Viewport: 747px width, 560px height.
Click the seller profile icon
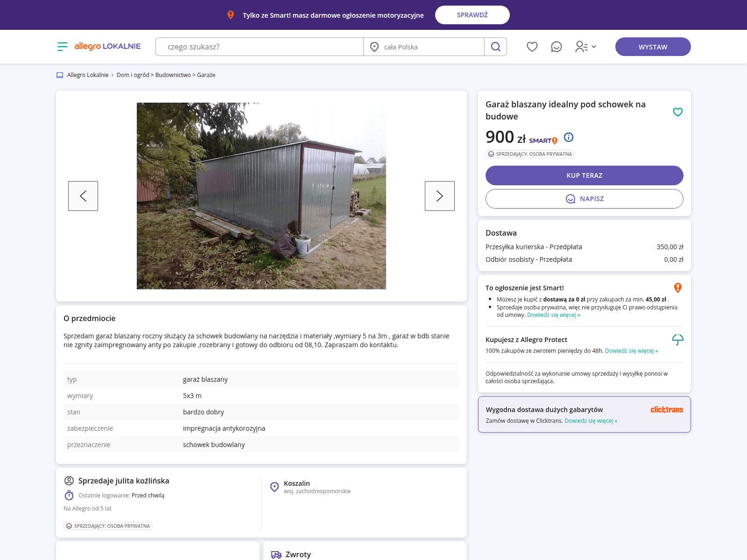[x=69, y=481]
